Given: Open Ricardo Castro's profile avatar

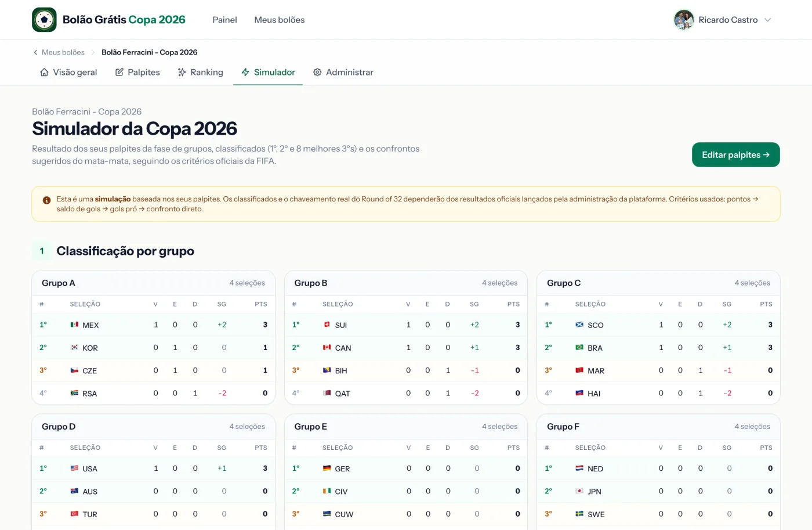Looking at the screenshot, I should coord(684,20).
